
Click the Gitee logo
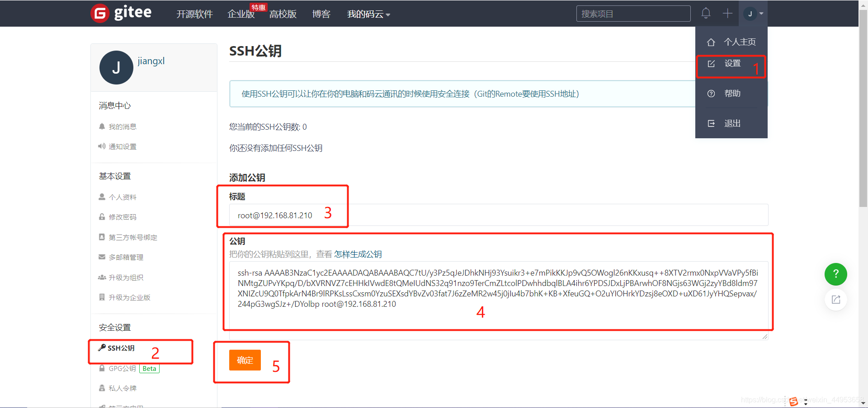pyautogui.click(x=121, y=13)
